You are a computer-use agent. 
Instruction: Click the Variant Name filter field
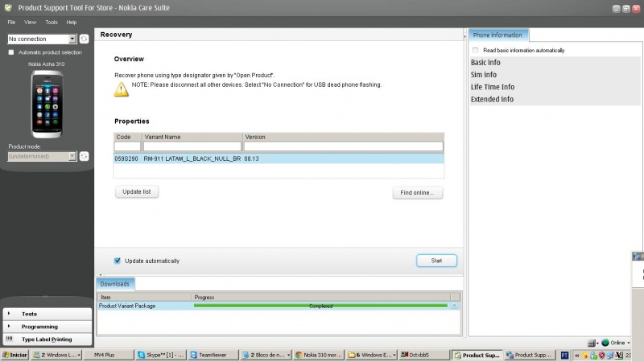pos(192,146)
